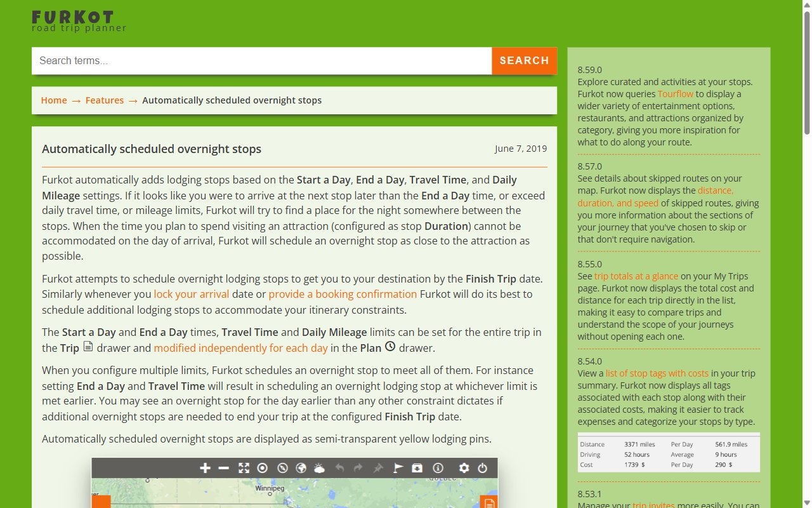Click the orange document icon at map's right edge

pos(488,502)
